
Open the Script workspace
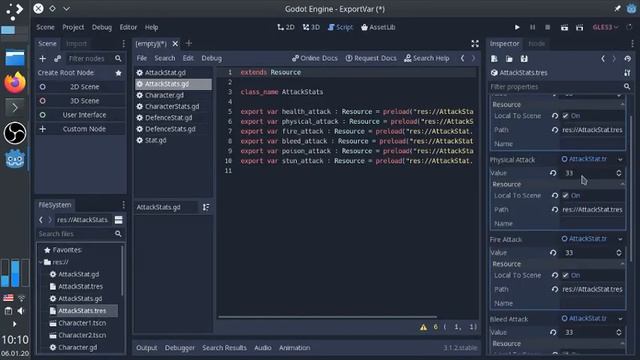click(340, 27)
